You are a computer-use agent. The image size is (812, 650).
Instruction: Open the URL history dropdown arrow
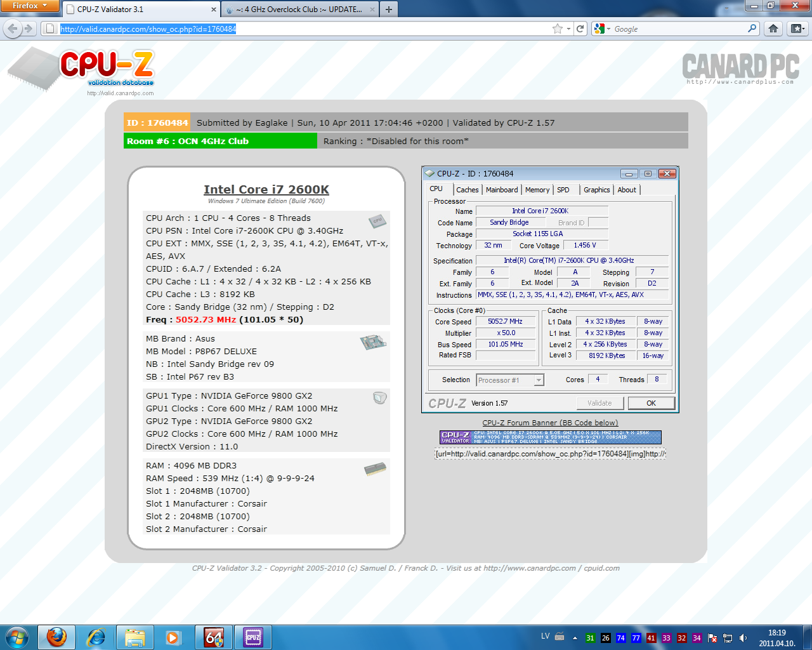pos(568,29)
